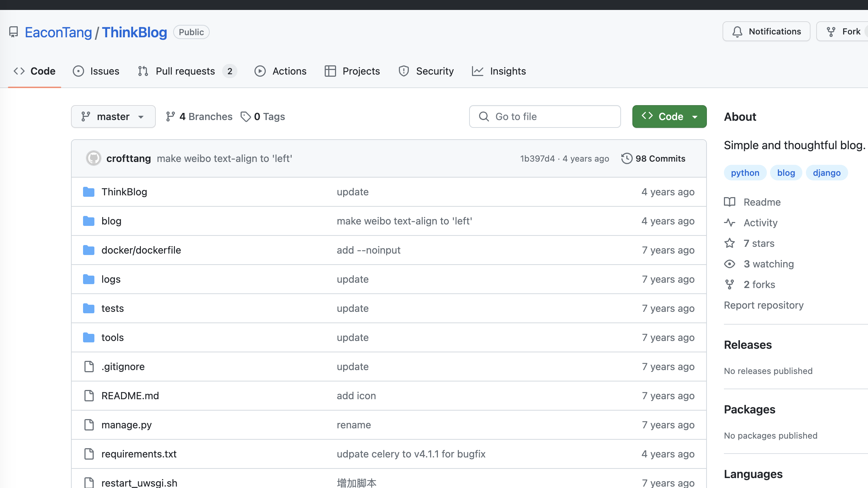Image resolution: width=868 pixels, height=488 pixels.
Task: Open the ThinkBlog directory name
Action: [124, 192]
